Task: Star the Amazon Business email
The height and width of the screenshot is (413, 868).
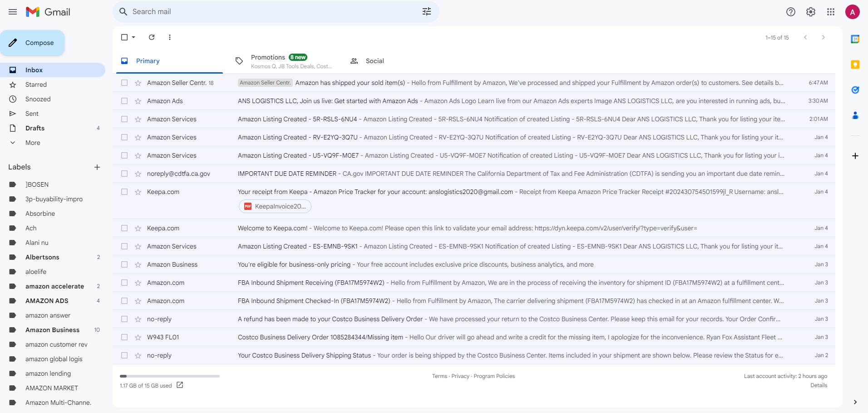Action: coord(138,264)
